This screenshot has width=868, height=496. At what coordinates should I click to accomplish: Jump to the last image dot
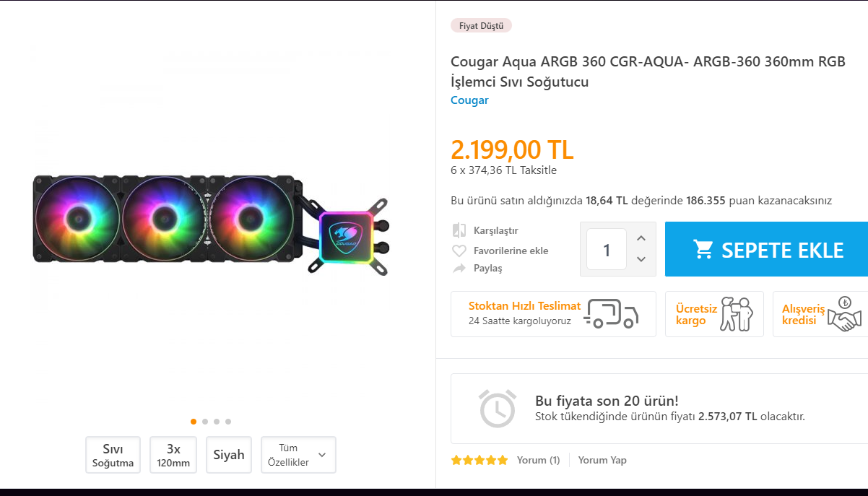(228, 422)
